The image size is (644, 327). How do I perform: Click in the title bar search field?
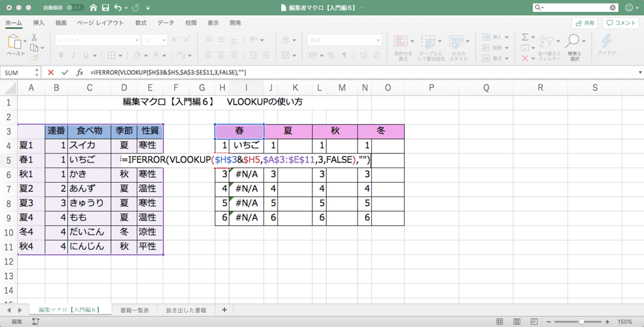point(575,8)
